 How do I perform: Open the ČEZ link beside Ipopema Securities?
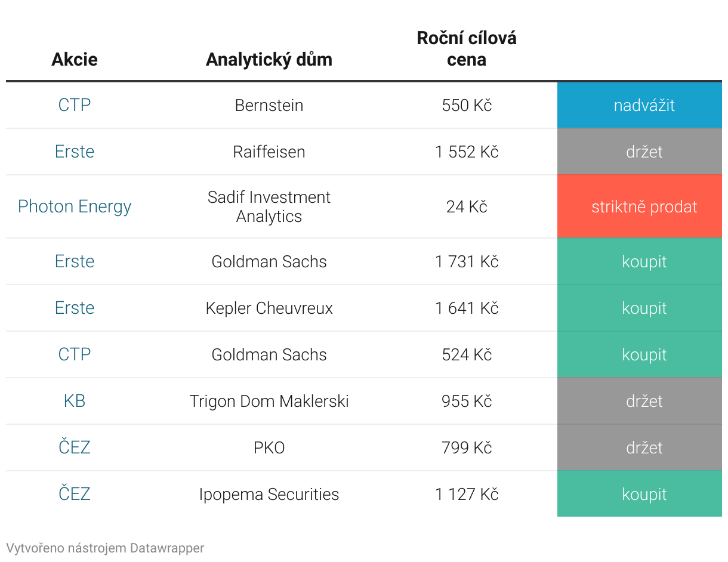[x=75, y=494]
